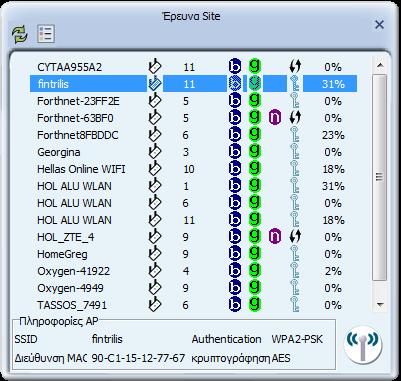Select the Hellas Online WIFI network

tap(81, 169)
